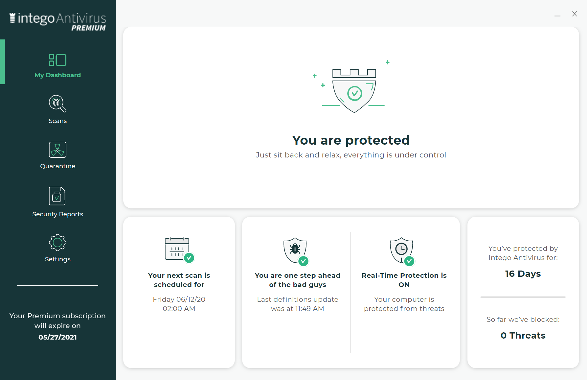
Task: Click 'Real-Time Protection is ON' heading
Action: click(x=404, y=280)
